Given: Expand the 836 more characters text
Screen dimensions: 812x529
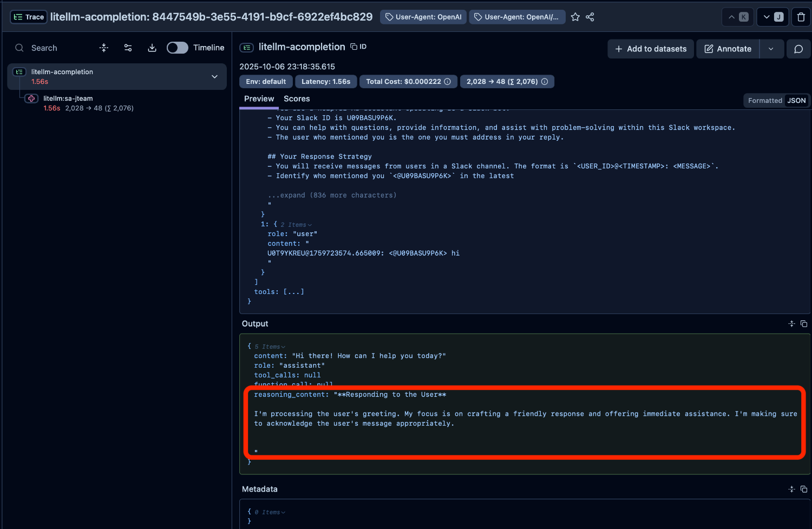Looking at the screenshot, I should point(332,195).
